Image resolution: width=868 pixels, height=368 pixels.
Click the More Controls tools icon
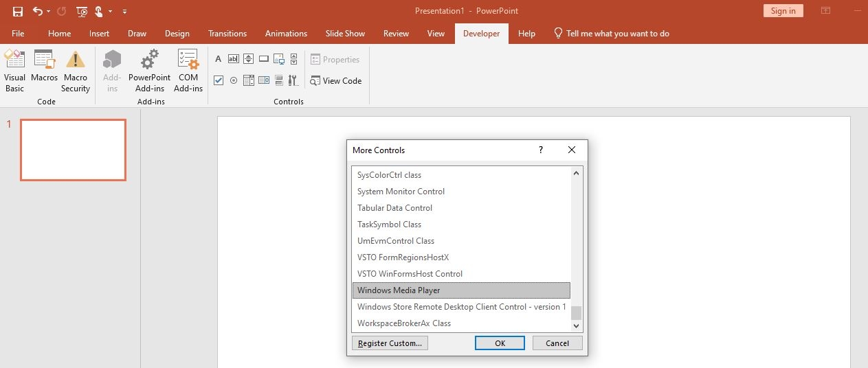(x=294, y=80)
